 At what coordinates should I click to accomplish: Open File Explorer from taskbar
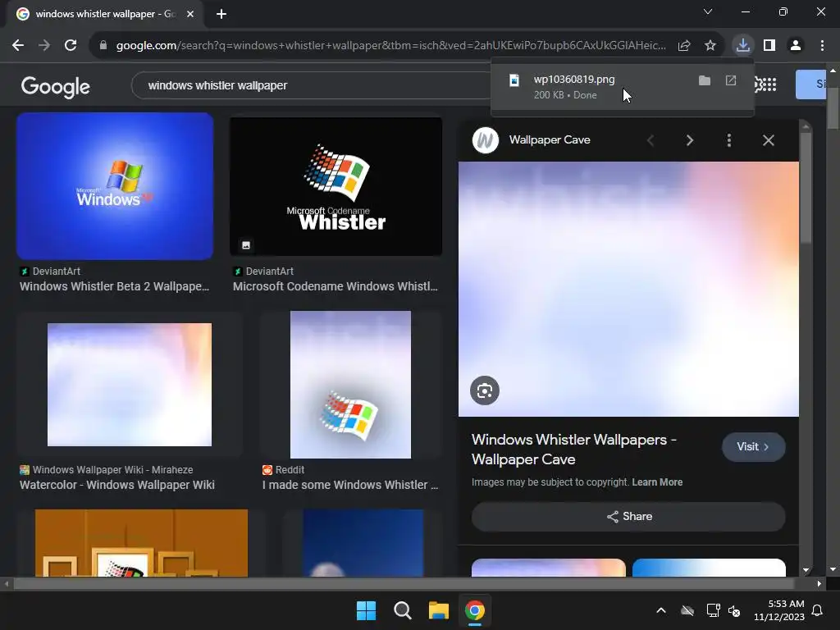click(439, 610)
